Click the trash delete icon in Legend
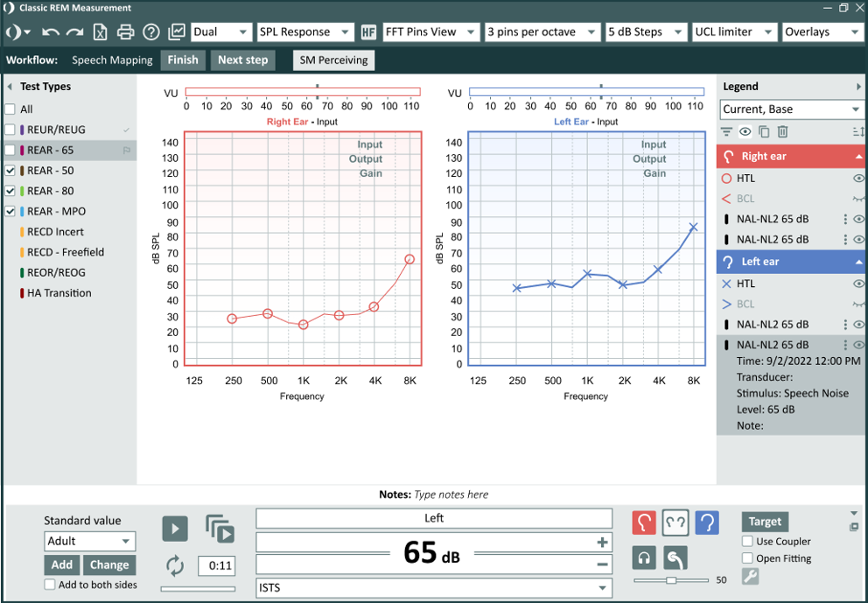 (782, 131)
